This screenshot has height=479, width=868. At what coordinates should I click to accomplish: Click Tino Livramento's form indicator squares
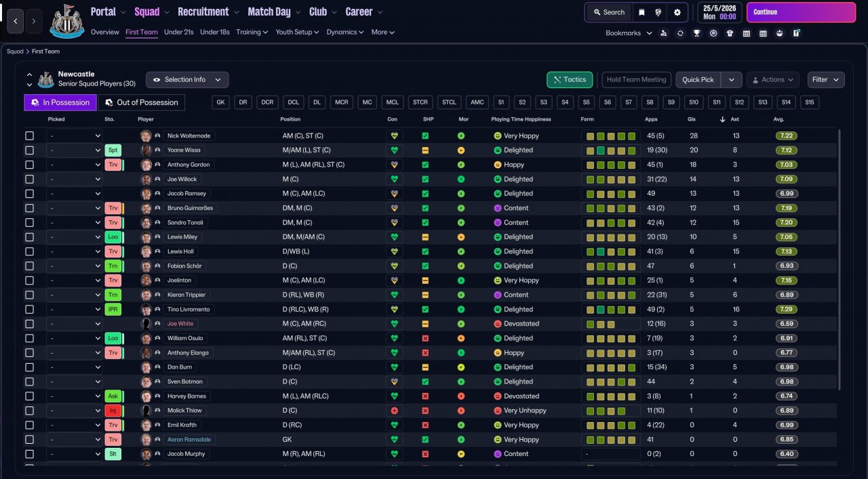(610, 310)
